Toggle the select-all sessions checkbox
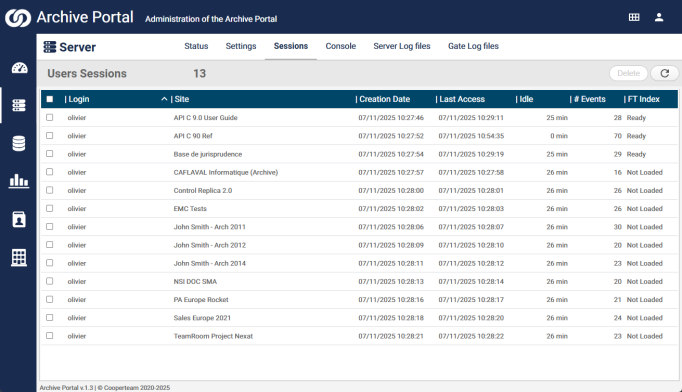Viewport: 682px width, 392px height. [50, 99]
